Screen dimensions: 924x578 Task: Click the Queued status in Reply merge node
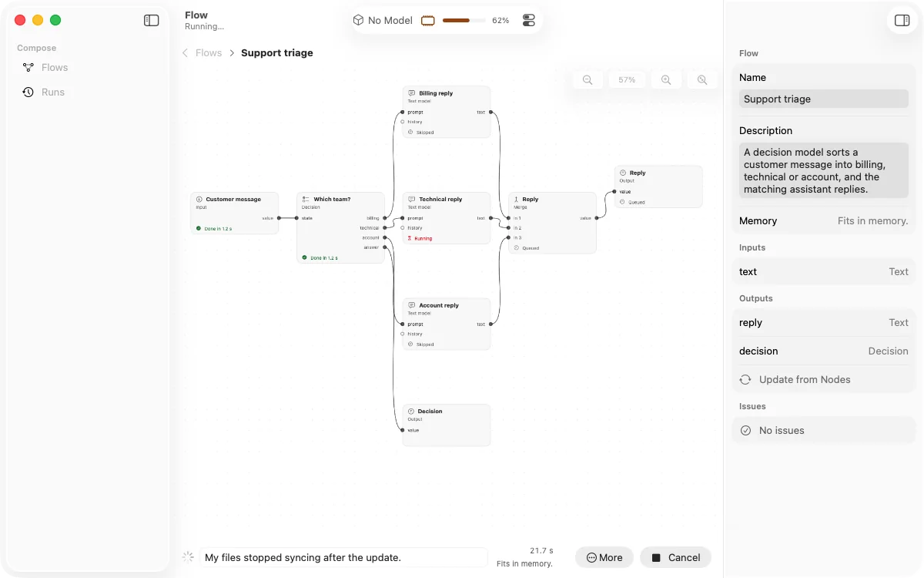527,248
